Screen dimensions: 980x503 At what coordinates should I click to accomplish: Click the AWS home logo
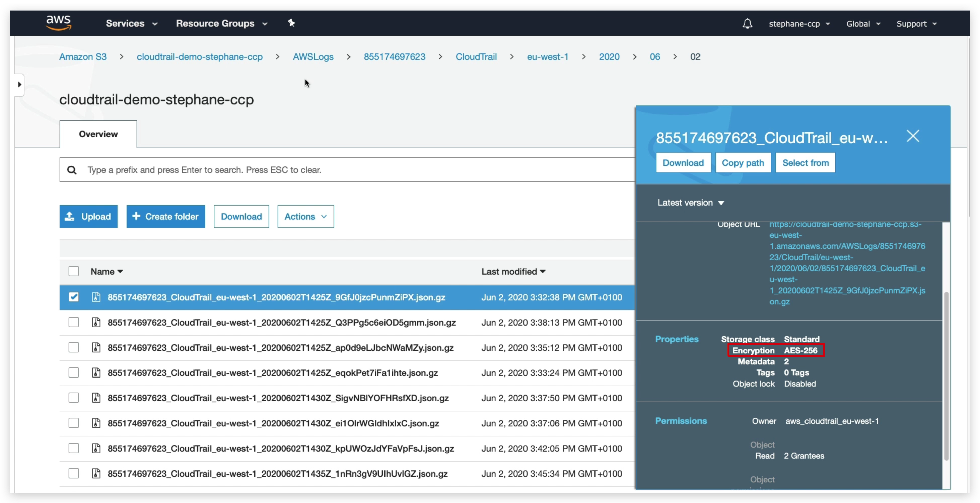point(58,23)
